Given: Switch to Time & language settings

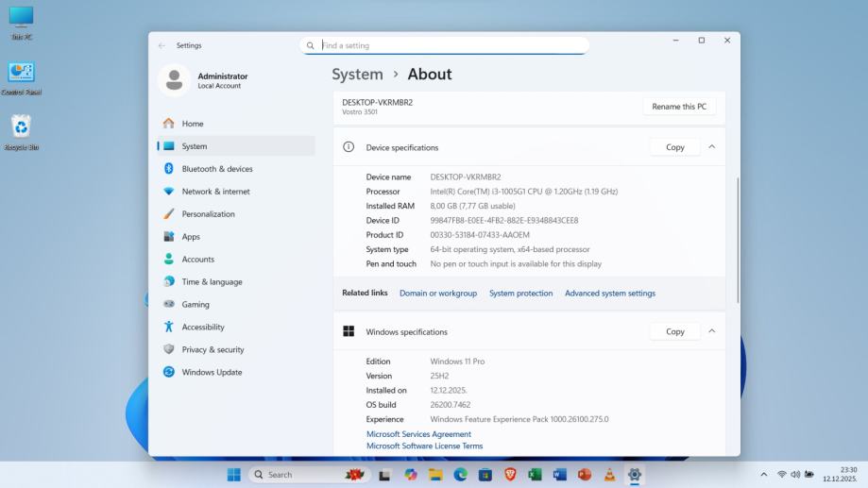Looking at the screenshot, I should [212, 281].
